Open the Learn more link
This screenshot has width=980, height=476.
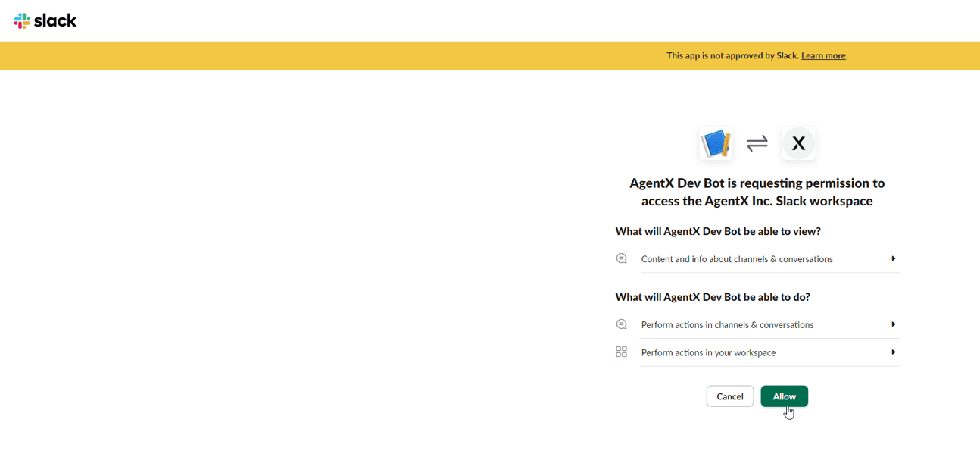pyautogui.click(x=823, y=55)
